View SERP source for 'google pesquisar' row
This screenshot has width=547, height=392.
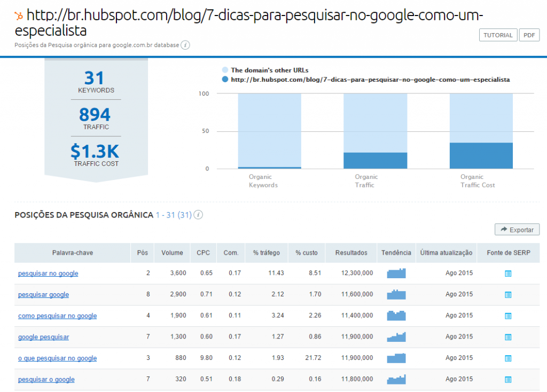click(508, 337)
